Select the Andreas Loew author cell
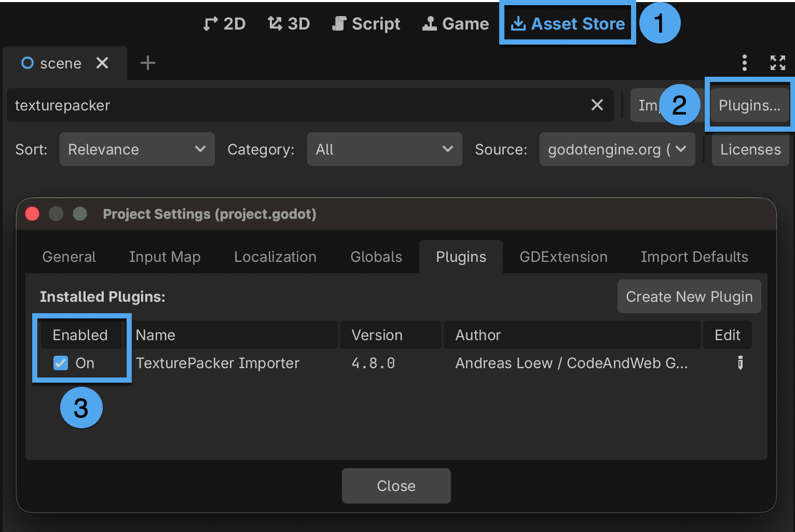Image resolution: width=795 pixels, height=532 pixels. click(571, 363)
